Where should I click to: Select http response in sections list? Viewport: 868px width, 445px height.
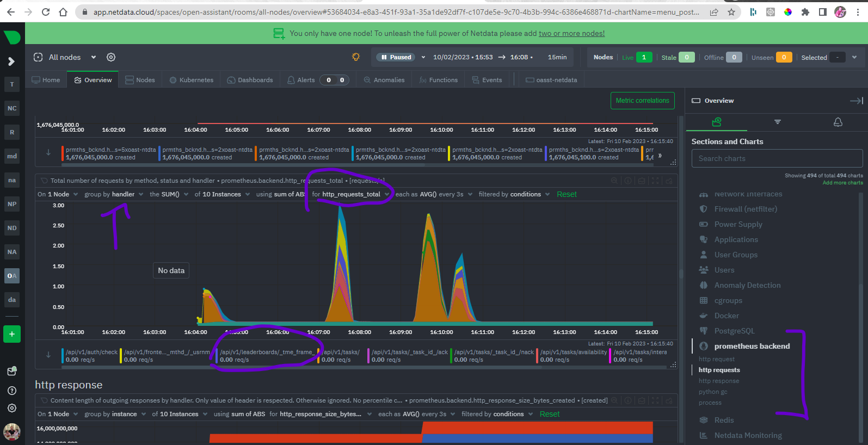[719, 381]
